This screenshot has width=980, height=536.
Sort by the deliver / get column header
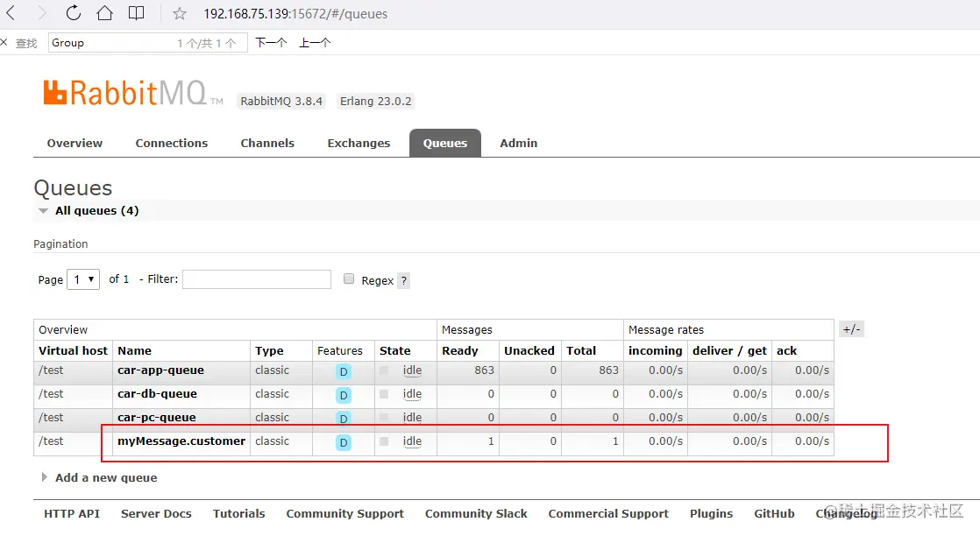tap(729, 350)
